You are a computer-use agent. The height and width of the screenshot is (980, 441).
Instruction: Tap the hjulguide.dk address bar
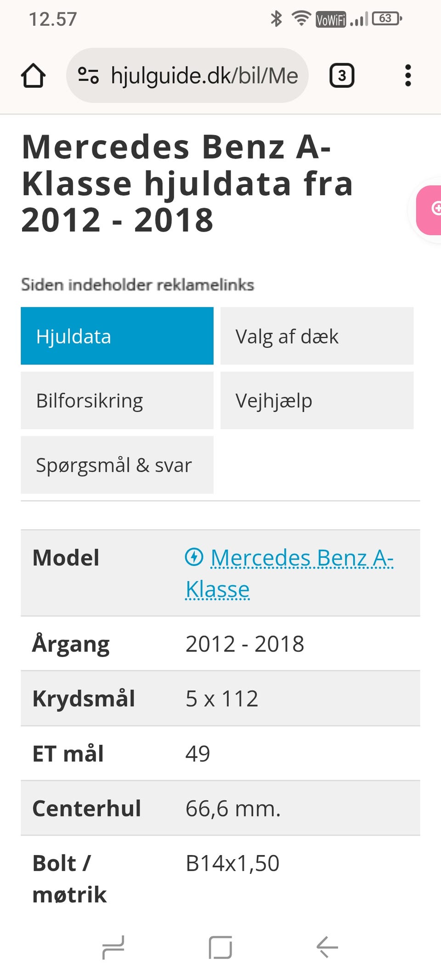point(204,76)
